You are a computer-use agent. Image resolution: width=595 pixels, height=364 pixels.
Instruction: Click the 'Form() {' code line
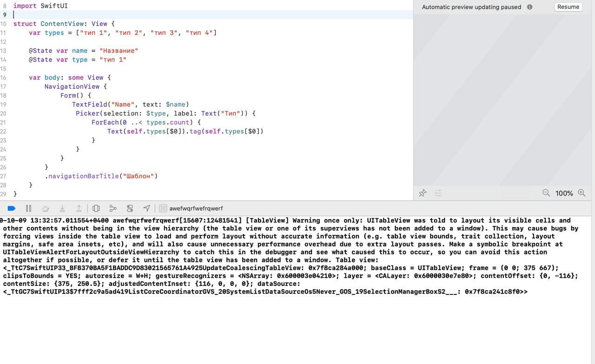[76, 96]
